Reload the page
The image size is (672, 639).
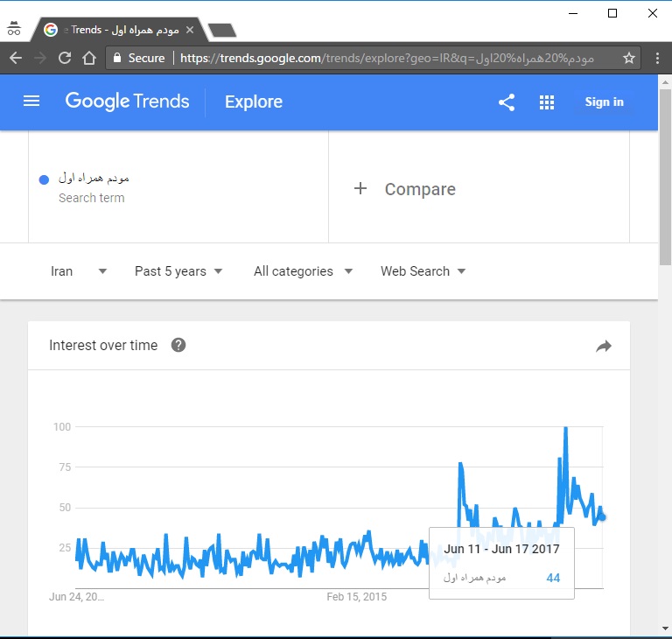pos(64,59)
